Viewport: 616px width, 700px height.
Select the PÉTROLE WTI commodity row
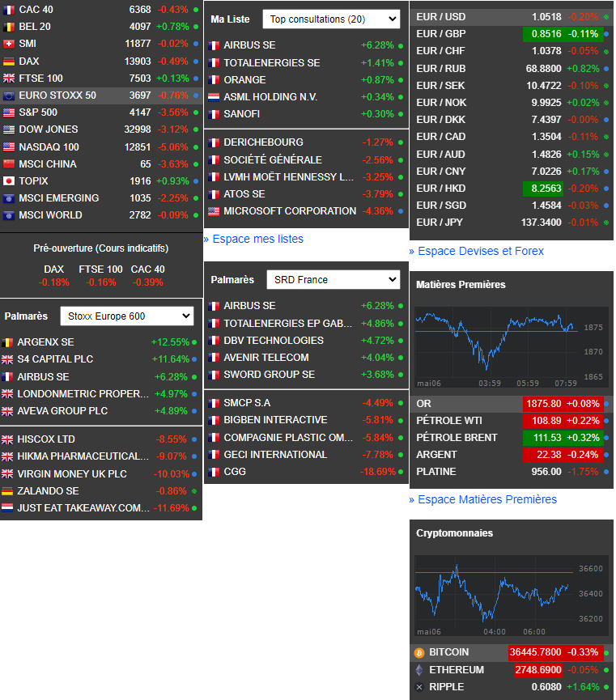[x=512, y=421]
